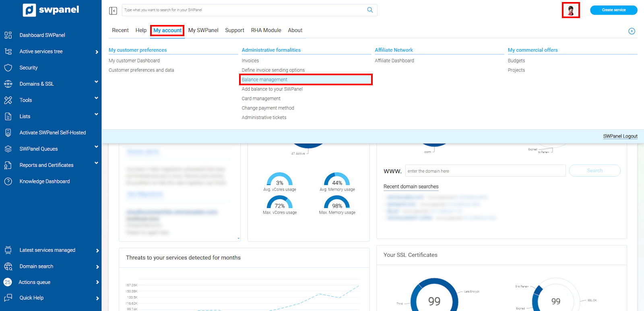Open Knowledge Dashboard in the sidebar
The height and width of the screenshot is (311, 644).
45,181
